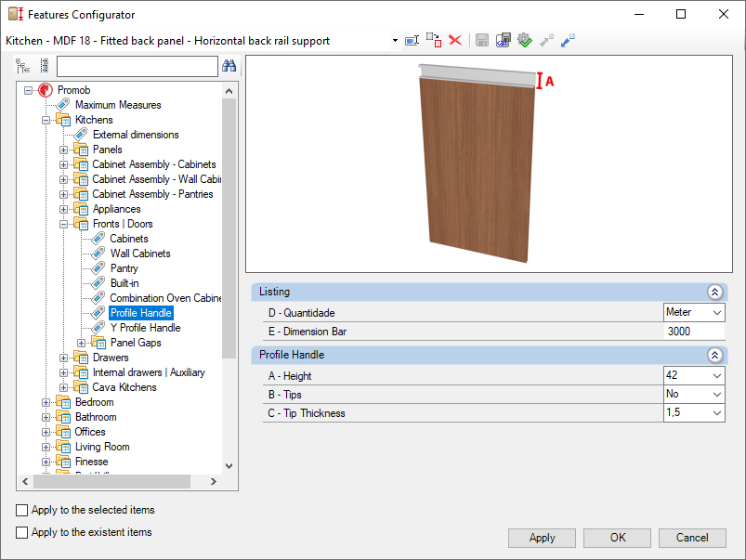Click the rename configuration icon in toolbar
Image resolution: width=746 pixels, height=560 pixels.
(412, 41)
